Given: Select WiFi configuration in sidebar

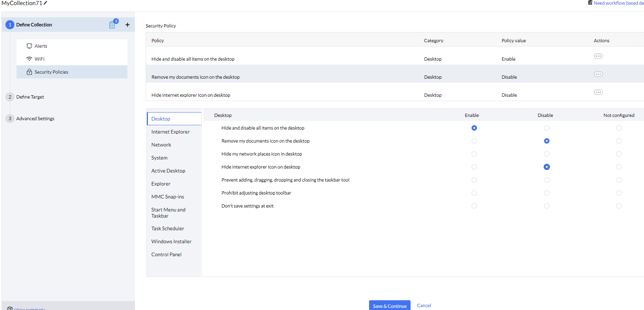Looking at the screenshot, I should [x=39, y=59].
